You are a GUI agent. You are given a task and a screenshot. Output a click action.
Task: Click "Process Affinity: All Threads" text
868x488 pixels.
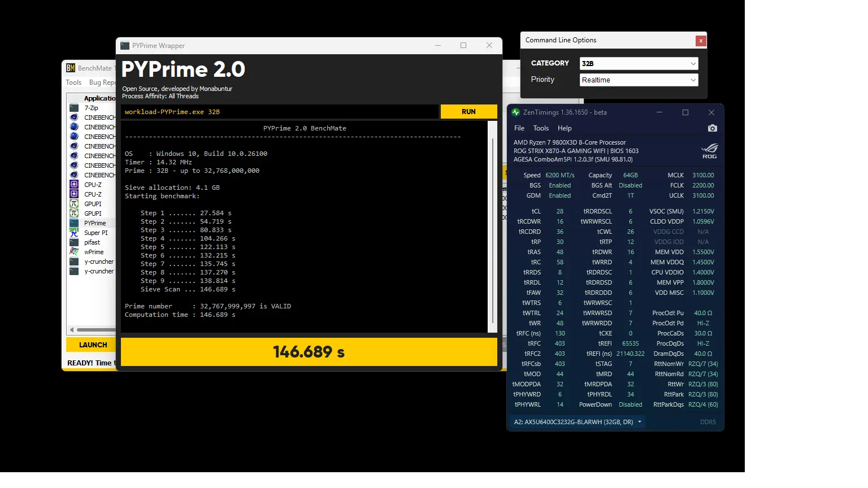click(x=160, y=96)
